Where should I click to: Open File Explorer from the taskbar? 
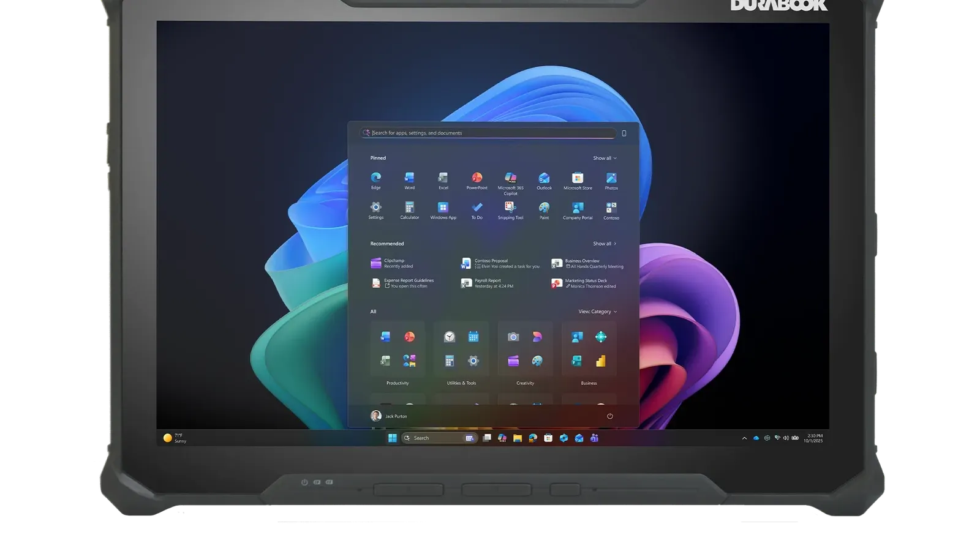click(x=518, y=438)
